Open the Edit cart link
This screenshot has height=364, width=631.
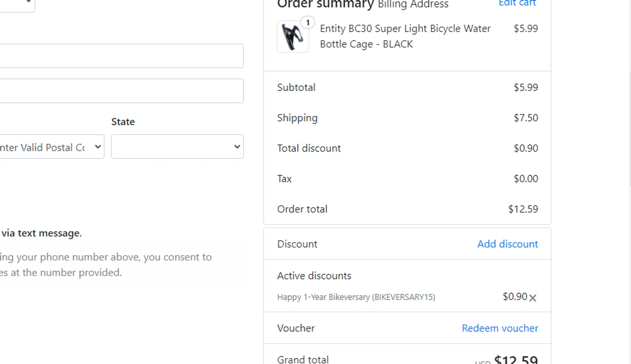pyautogui.click(x=517, y=3)
